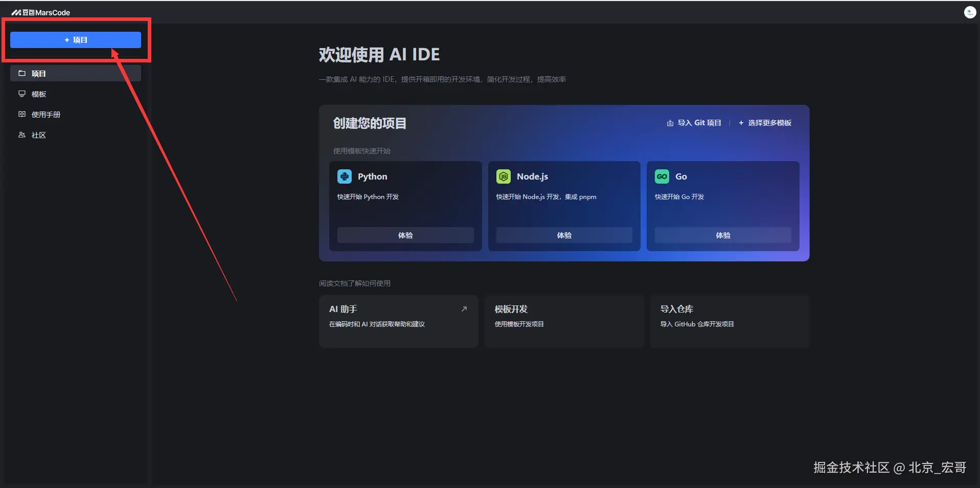980x488 pixels.
Task: Select the Node.js card title
Action: click(x=532, y=176)
